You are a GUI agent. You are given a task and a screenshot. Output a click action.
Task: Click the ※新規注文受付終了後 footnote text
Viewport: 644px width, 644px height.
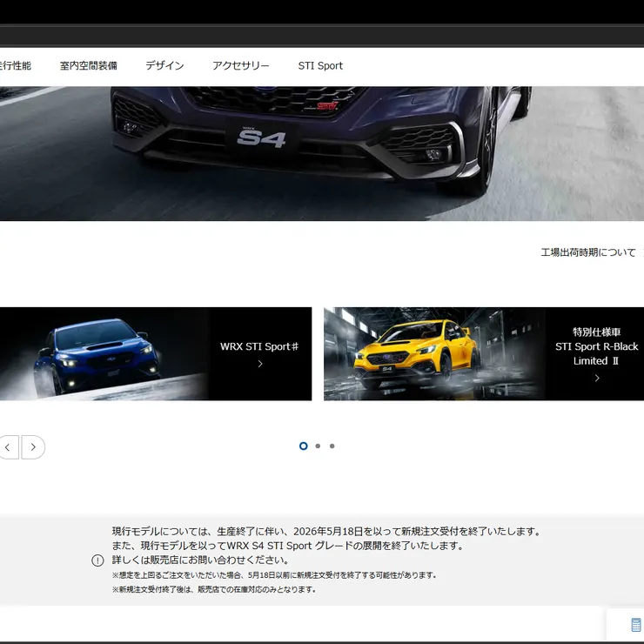(x=214, y=589)
